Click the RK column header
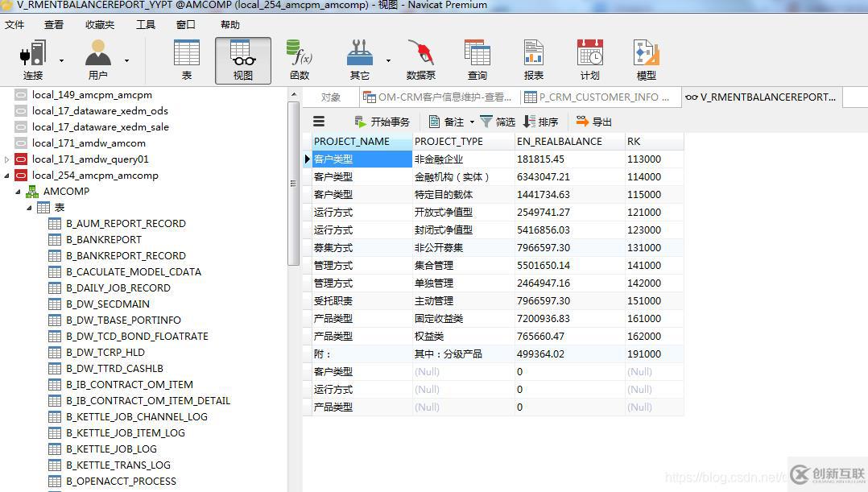This screenshot has height=492, width=868. (655, 142)
